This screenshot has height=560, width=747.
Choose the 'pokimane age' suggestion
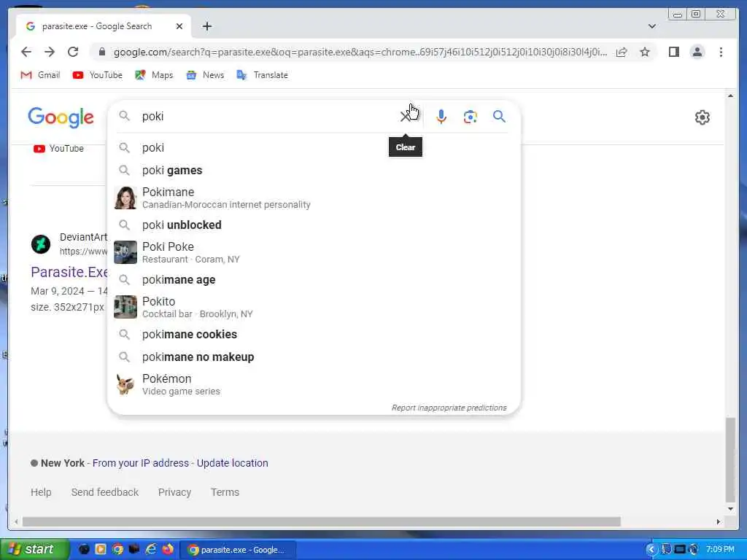click(314, 279)
